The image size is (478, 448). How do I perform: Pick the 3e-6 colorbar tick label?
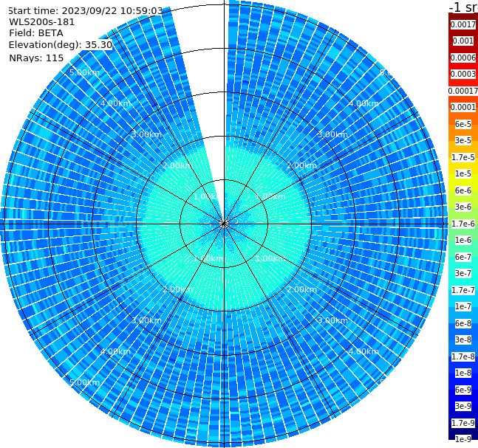click(463, 207)
